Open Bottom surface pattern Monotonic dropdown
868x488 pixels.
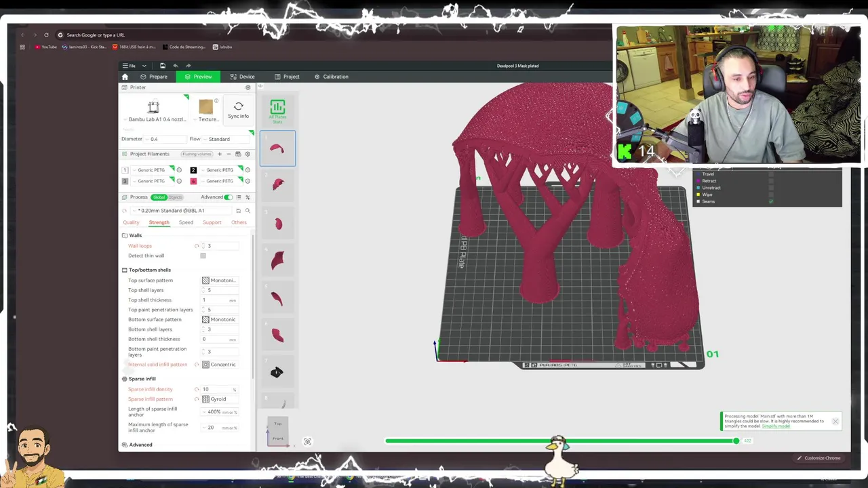click(x=219, y=320)
